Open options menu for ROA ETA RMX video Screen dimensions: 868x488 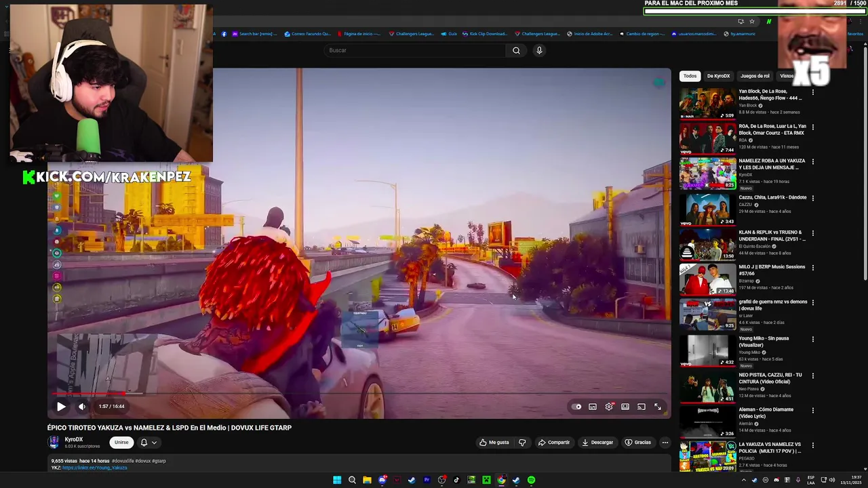(x=813, y=127)
